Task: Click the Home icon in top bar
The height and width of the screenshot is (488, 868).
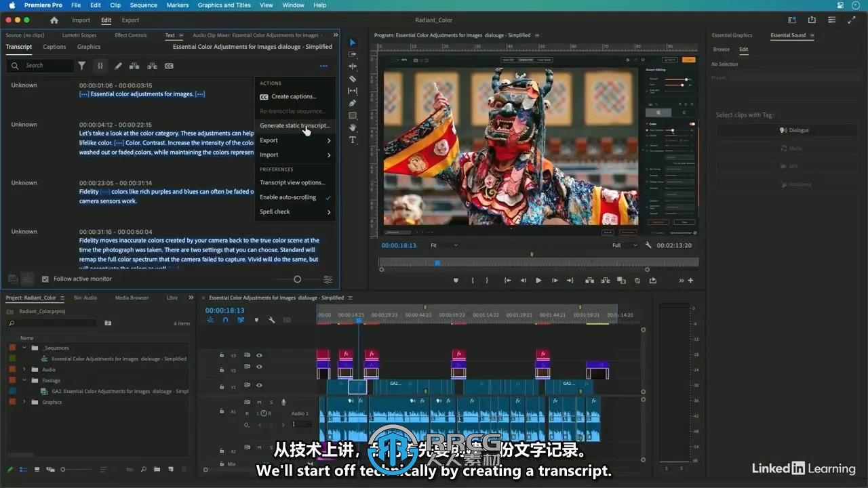Action: coord(54,20)
